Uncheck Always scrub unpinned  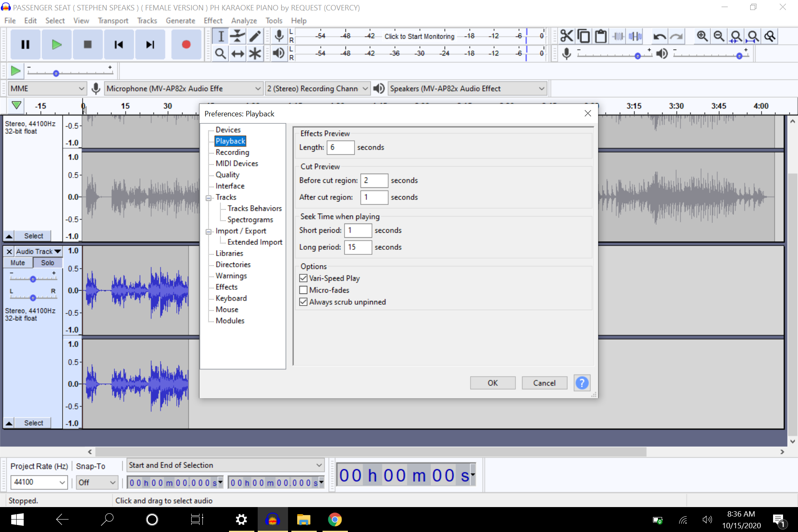303,302
